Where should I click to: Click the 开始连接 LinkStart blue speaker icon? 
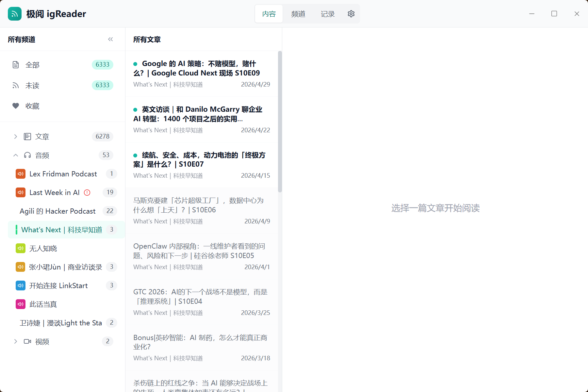[x=21, y=286]
